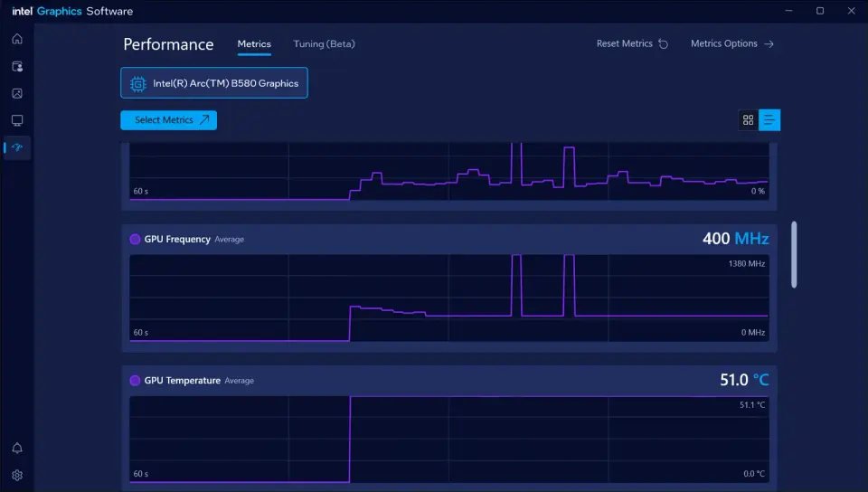
Task: Click the 1380 MHz graph maximum label
Action: pyautogui.click(x=746, y=263)
